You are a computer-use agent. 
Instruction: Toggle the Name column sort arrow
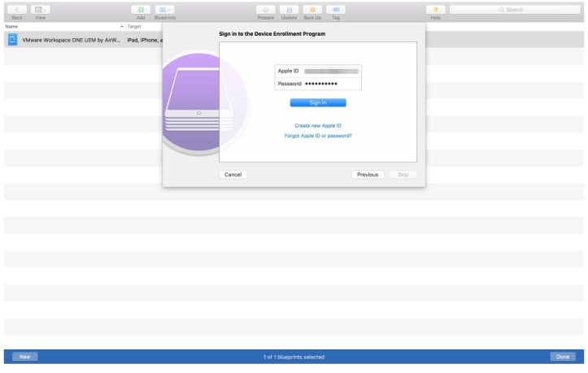click(121, 27)
